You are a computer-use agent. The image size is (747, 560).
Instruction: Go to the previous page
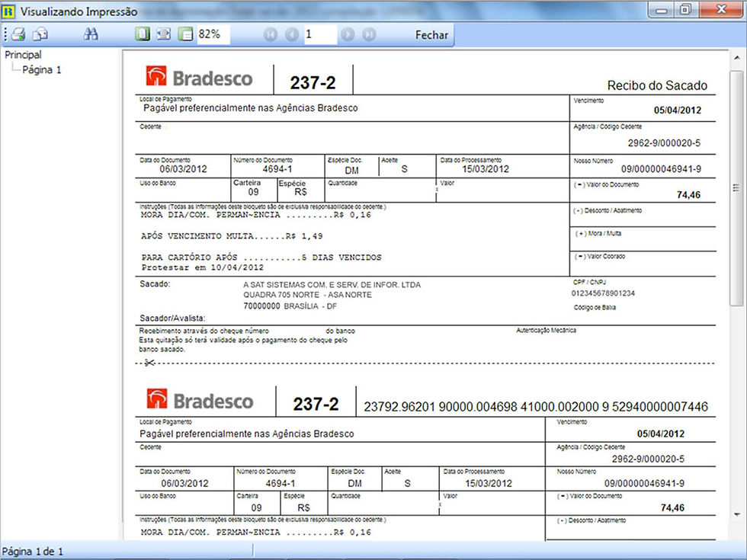point(291,34)
